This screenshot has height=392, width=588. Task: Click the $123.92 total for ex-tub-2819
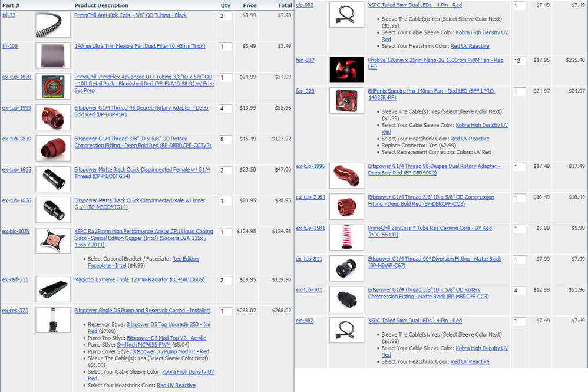[281, 139]
